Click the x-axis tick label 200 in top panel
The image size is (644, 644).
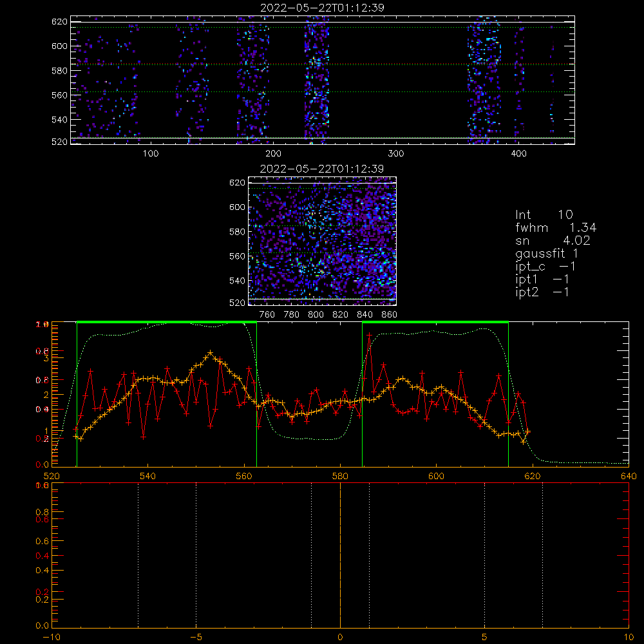click(x=273, y=154)
